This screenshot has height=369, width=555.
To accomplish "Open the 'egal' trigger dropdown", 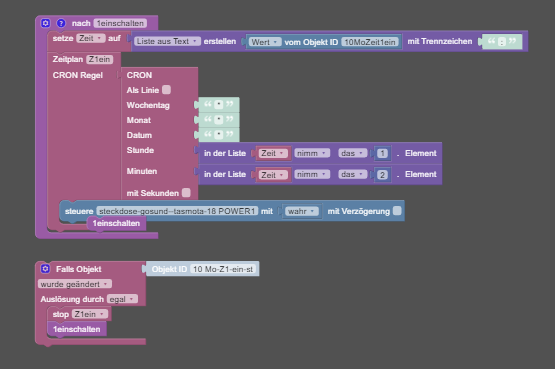I will [122, 299].
